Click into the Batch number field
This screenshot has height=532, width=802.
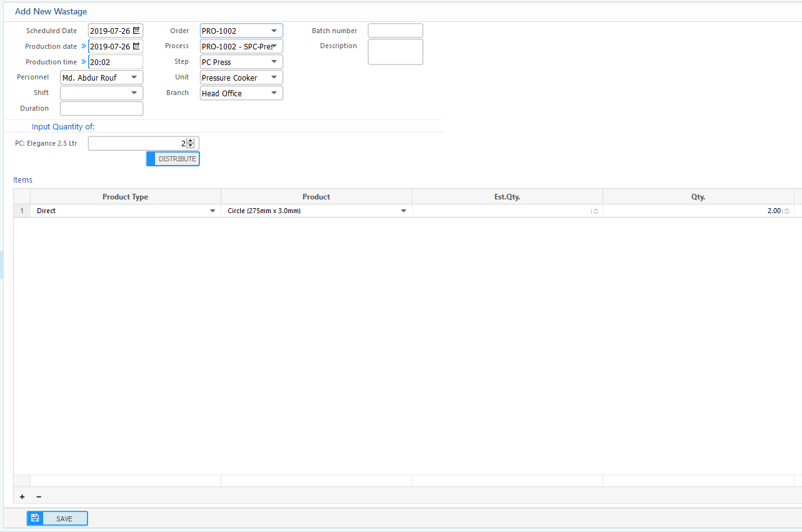pyautogui.click(x=395, y=31)
